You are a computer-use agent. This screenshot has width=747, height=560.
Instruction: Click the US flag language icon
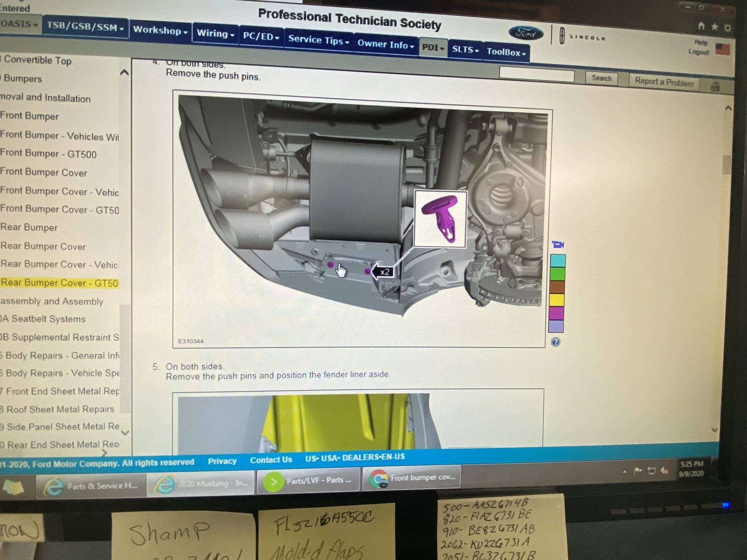pos(722,49)
